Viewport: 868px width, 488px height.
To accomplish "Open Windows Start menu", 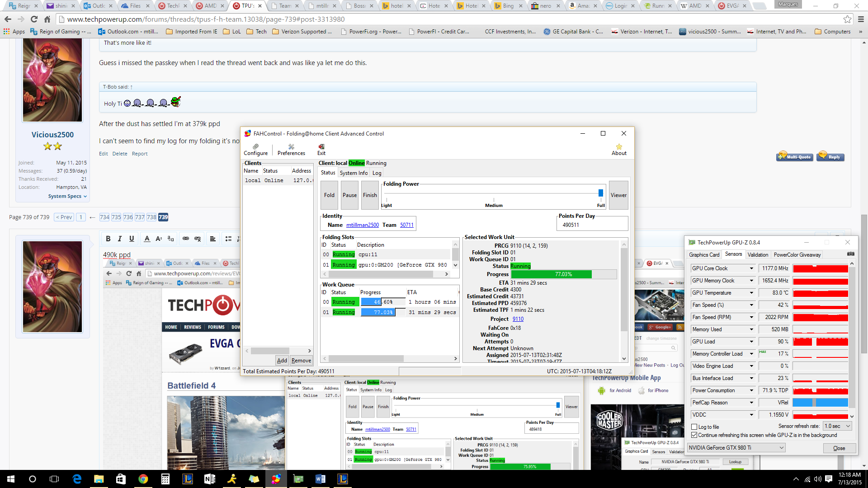I will pyautogui.click(x=11, y=479).
